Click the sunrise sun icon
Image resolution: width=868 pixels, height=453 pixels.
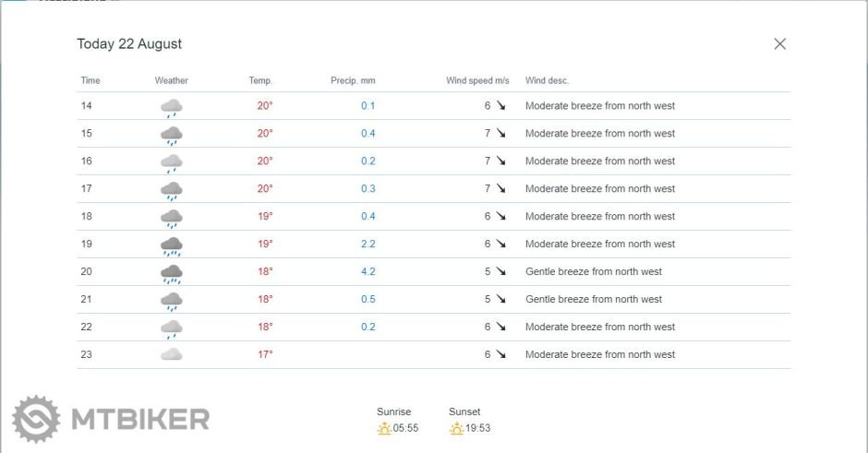384,429
